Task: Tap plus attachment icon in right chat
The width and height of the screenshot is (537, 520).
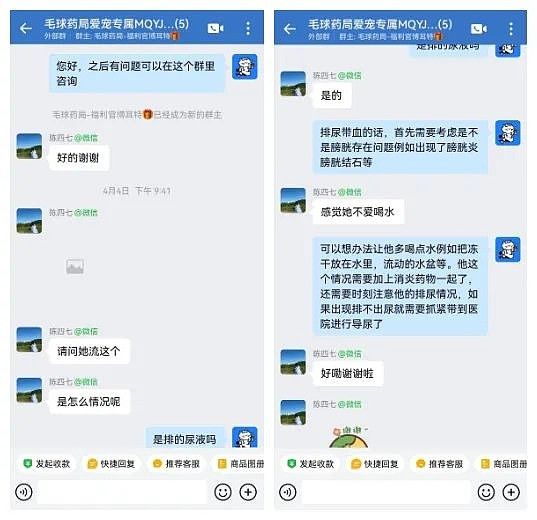Action: pyautogui.click(x=511, y=492)
